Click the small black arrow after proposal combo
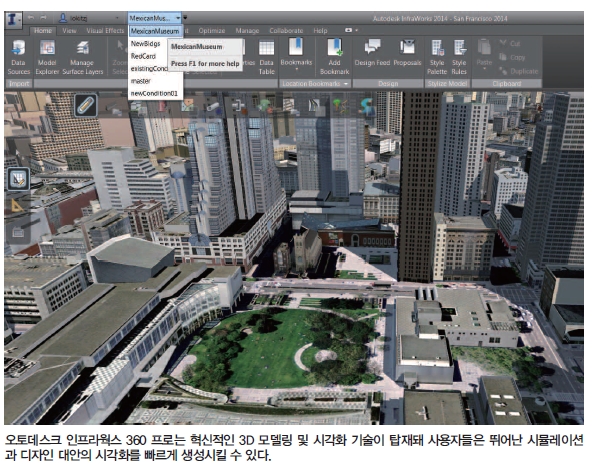 (x=185, y=18)
